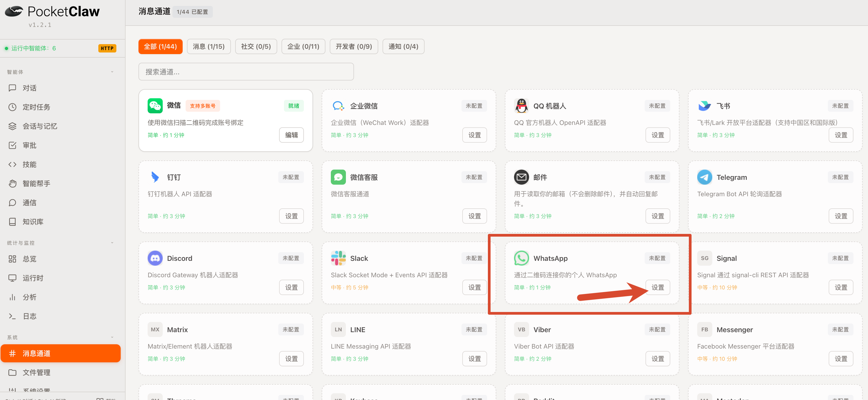Click 设置 on the Slack card
The image size is (868, 400).
(474, 287)
